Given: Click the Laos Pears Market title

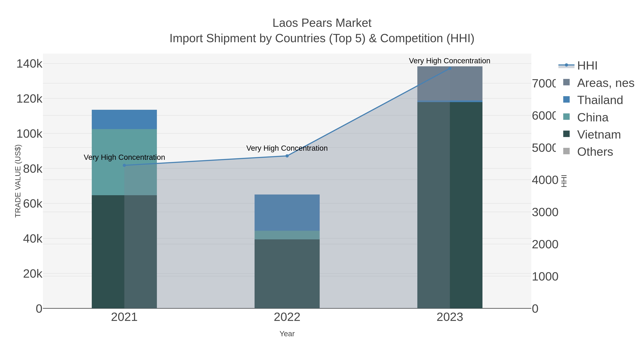Looking at the screenshot, I should click(322, 23).
